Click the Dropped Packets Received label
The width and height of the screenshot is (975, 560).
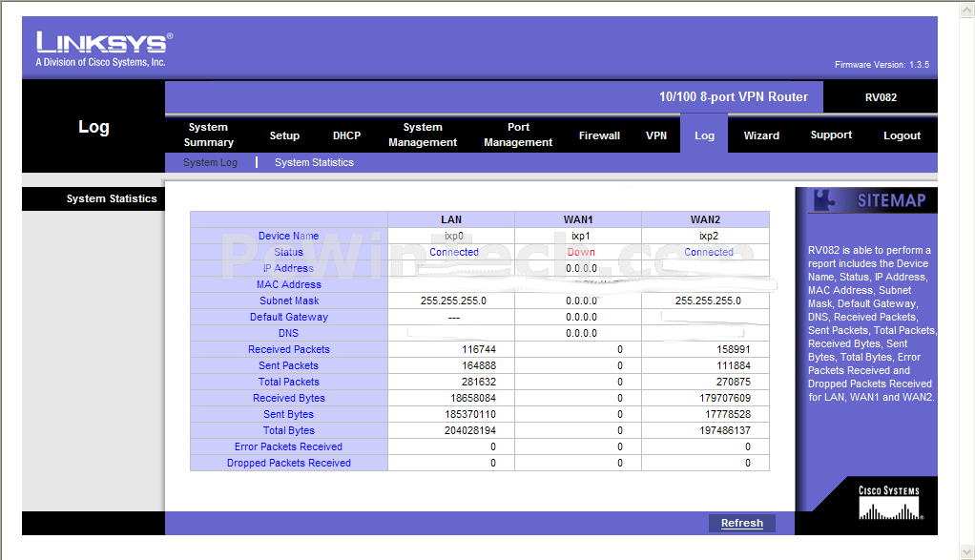point(288,463)
